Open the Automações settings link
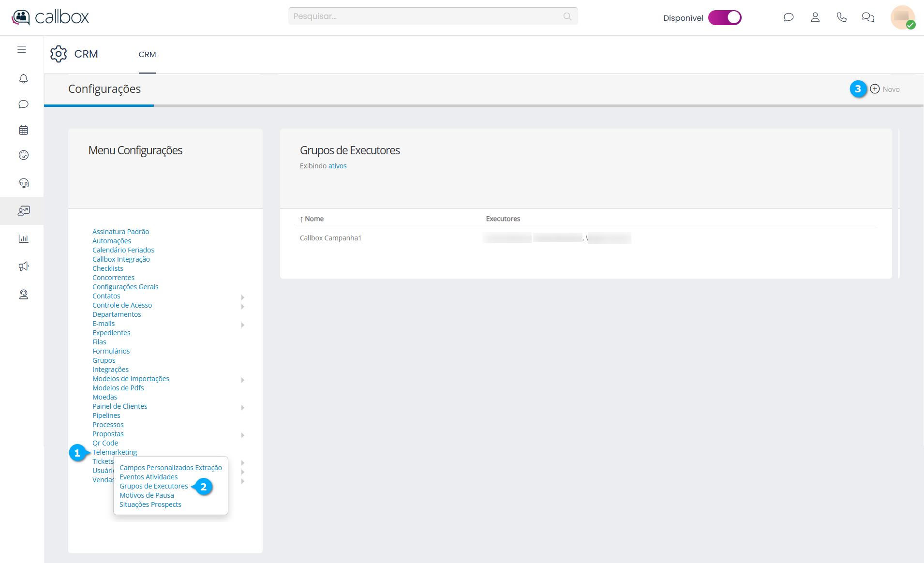Screen dimensions: 924x563 point(112,241)
